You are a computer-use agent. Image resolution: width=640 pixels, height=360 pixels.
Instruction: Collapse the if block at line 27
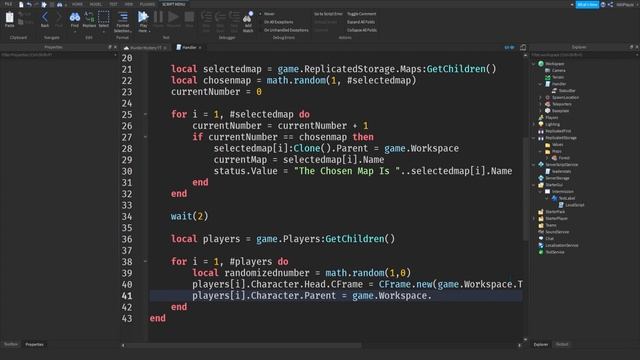pyautogui.click(x=146, y=137)
